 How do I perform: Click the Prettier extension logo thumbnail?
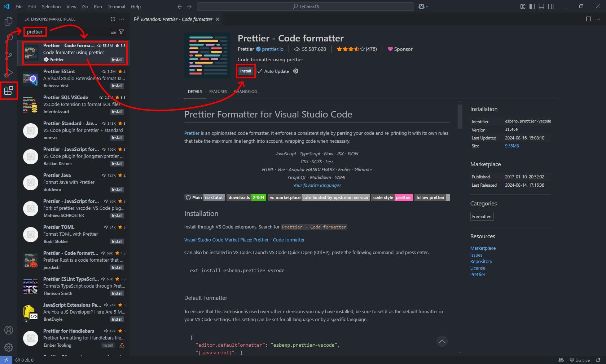coord(207,55)
